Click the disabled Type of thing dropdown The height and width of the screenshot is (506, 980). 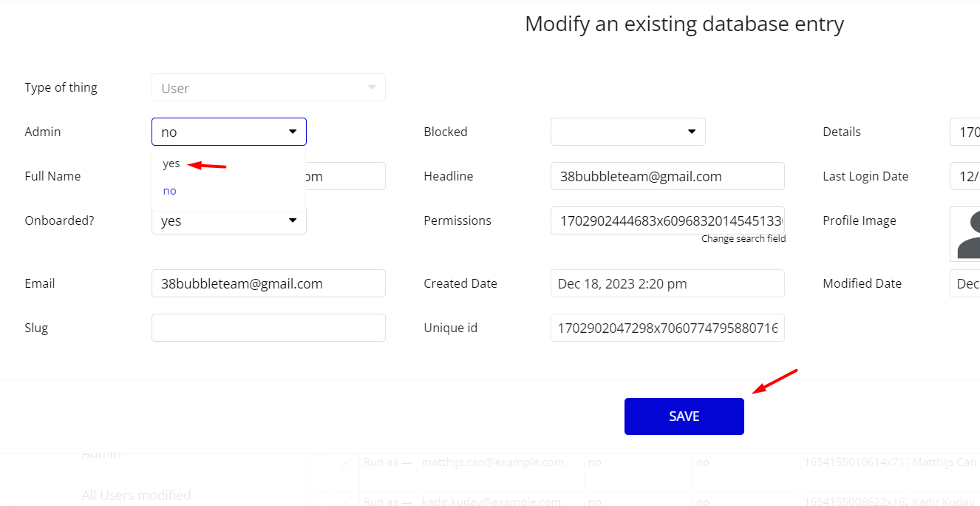[x=268, y=87]
